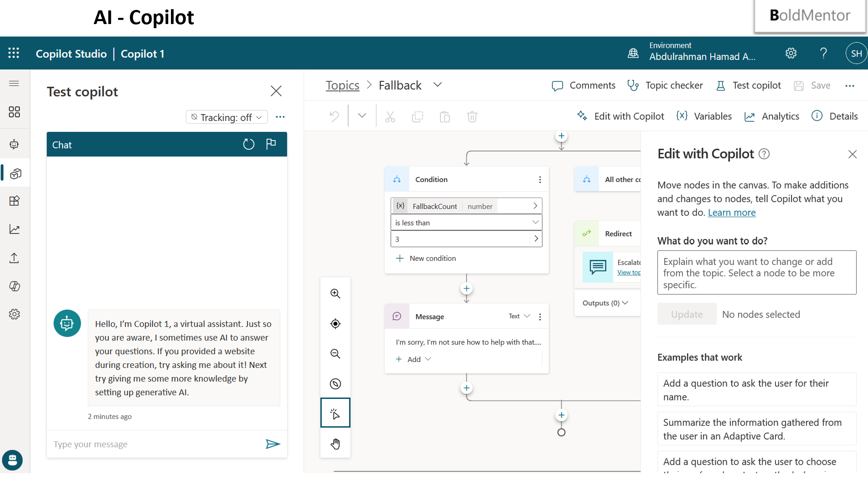Open the Topics icon in sidebar

click(15, 173)
